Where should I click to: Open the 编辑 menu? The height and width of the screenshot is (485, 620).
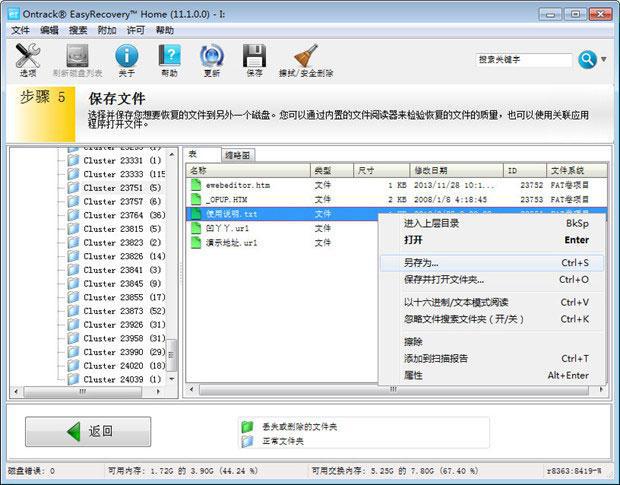coord(49,30)
